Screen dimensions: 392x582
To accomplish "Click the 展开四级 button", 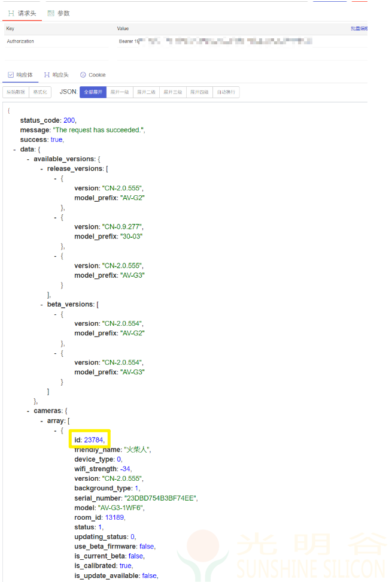I will (x=199, y=92).
